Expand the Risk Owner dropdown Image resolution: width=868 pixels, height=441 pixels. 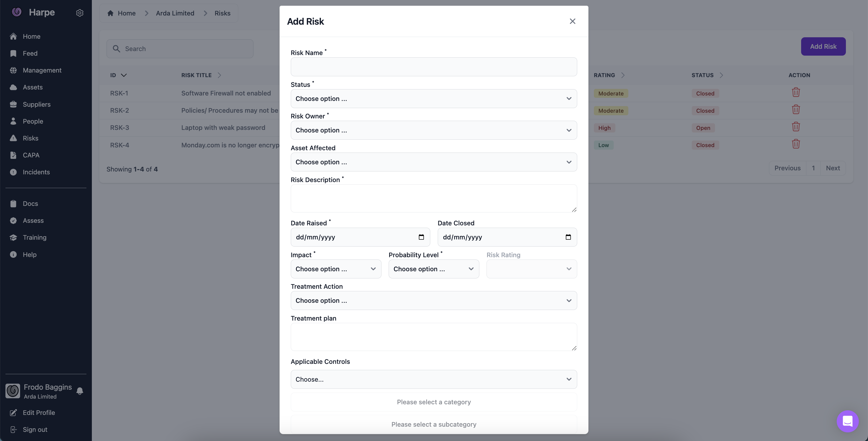(433, 130)
